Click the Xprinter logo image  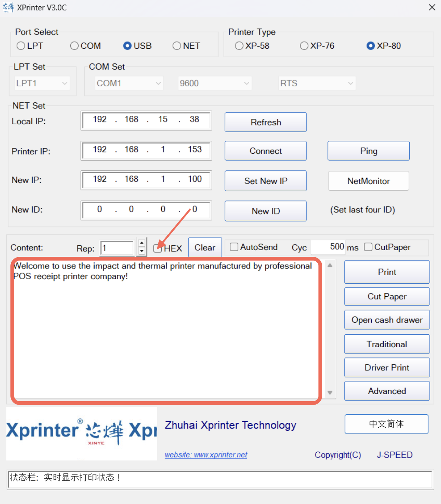[82, 433]
